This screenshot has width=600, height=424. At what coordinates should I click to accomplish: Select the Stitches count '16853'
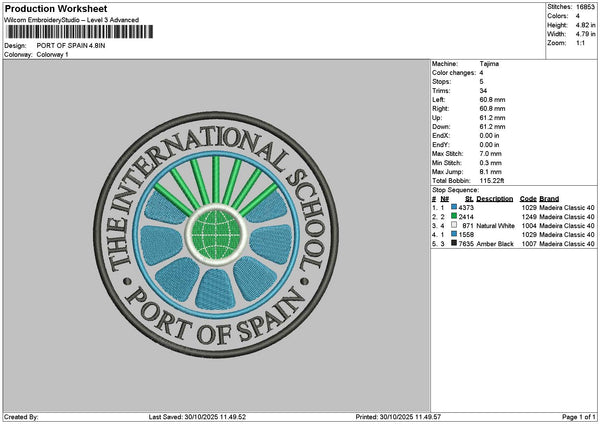point(585,7)
